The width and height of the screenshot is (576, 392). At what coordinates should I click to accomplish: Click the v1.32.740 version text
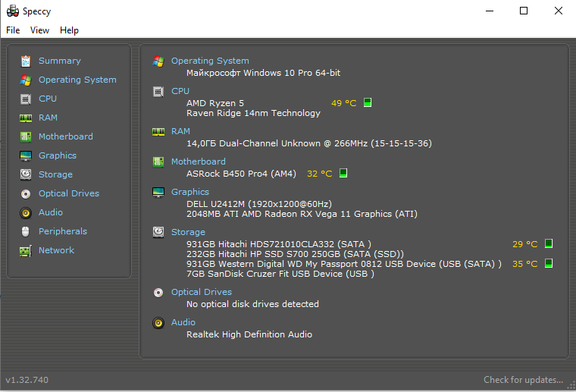point(27,380)
